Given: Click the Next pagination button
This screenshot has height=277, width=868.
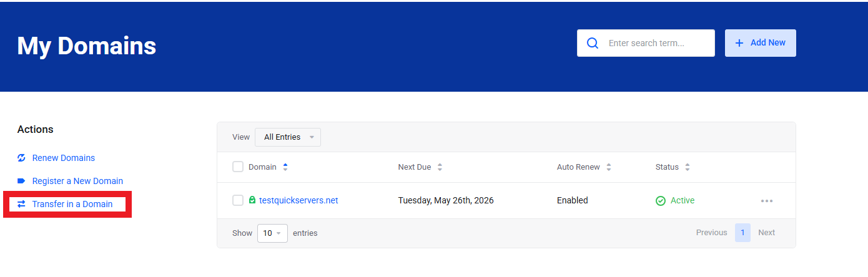Looking at the screenshot, I should click(766, 233).
